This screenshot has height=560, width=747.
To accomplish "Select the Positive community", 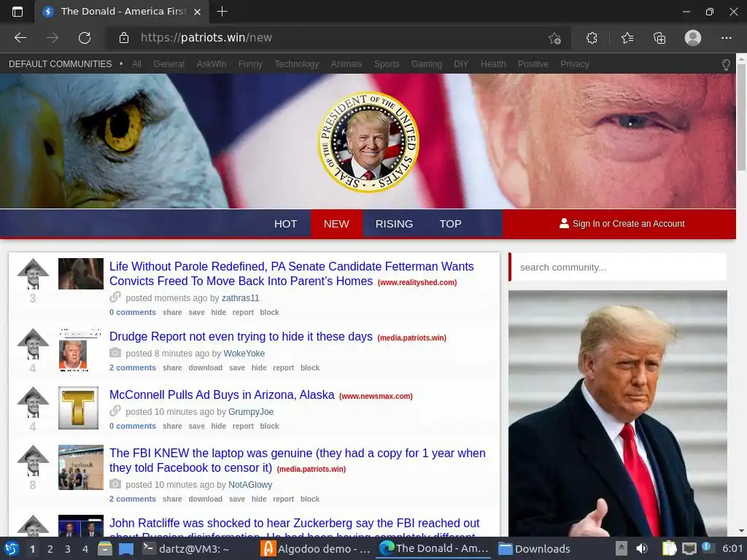I will tap(533, 64).
